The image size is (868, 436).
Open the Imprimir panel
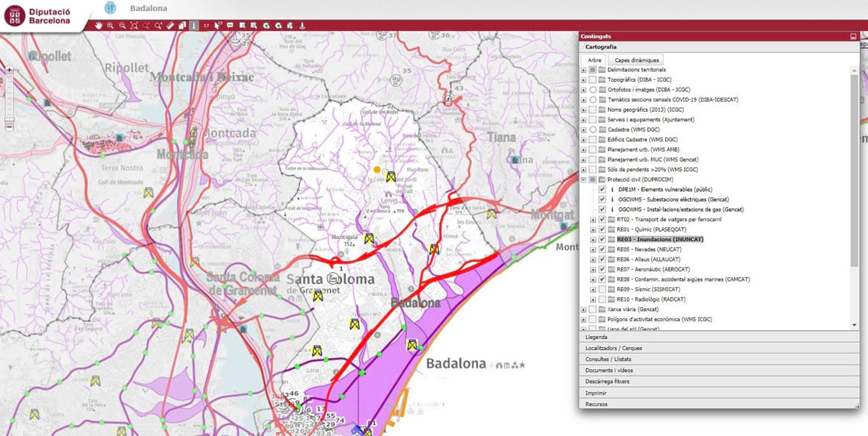[596, 393]
